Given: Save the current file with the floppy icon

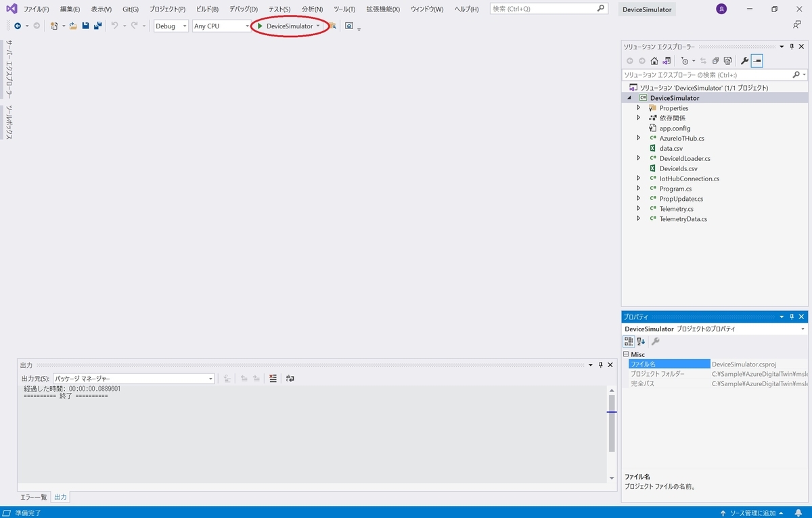Looking at the screenshot, I should tap(85, 26).
